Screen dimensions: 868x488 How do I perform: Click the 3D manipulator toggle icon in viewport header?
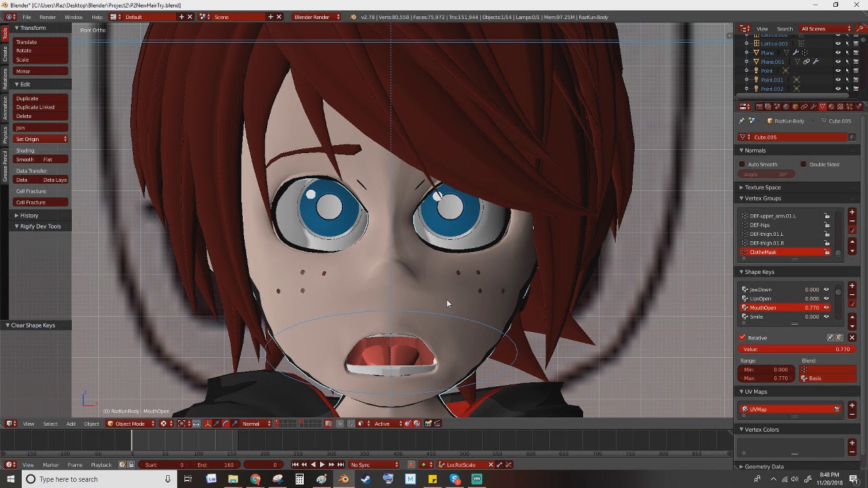[x=208, y=424]
